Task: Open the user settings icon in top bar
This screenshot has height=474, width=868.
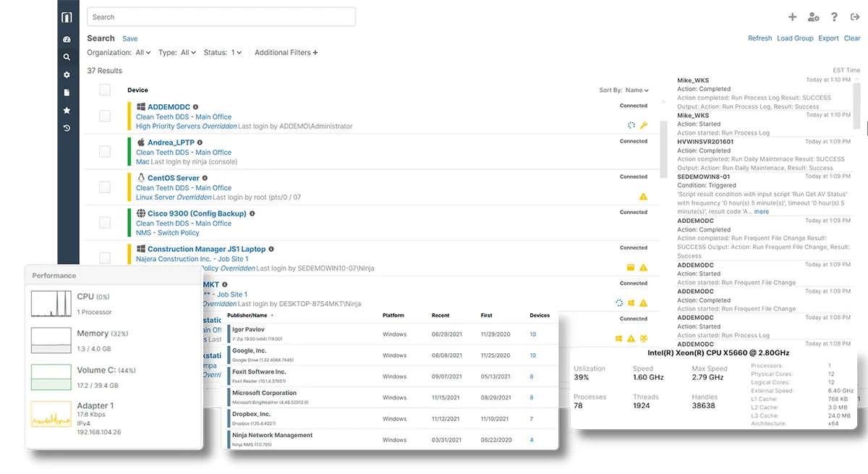Action: point(814,17)
